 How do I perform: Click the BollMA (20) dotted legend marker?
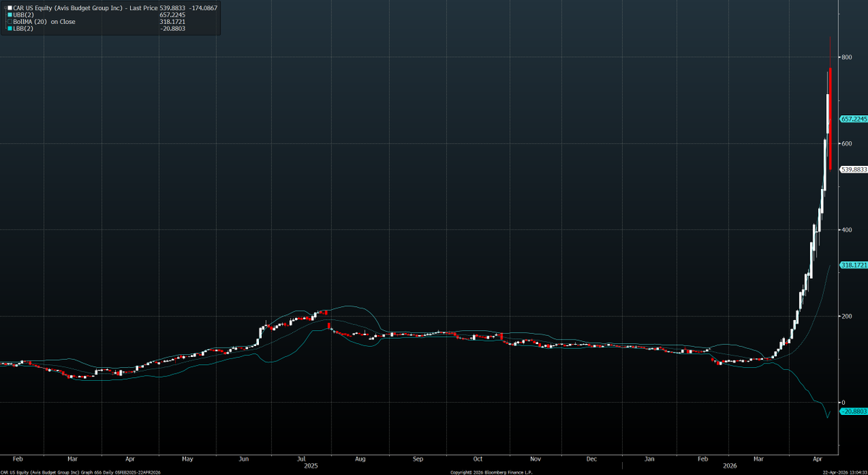[10, 22]
